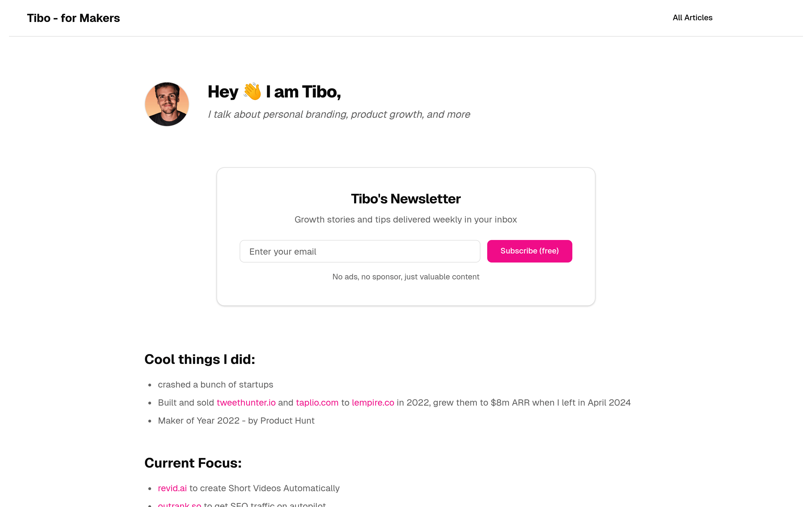Click the Maker of Year 2022 bullet
The image size is (812, 507).
(x=236, y=421)
